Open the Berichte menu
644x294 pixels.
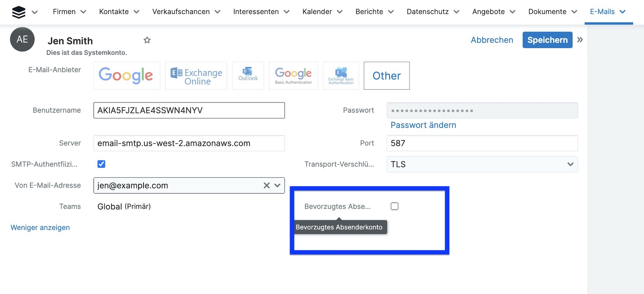(x=374, y=12)
